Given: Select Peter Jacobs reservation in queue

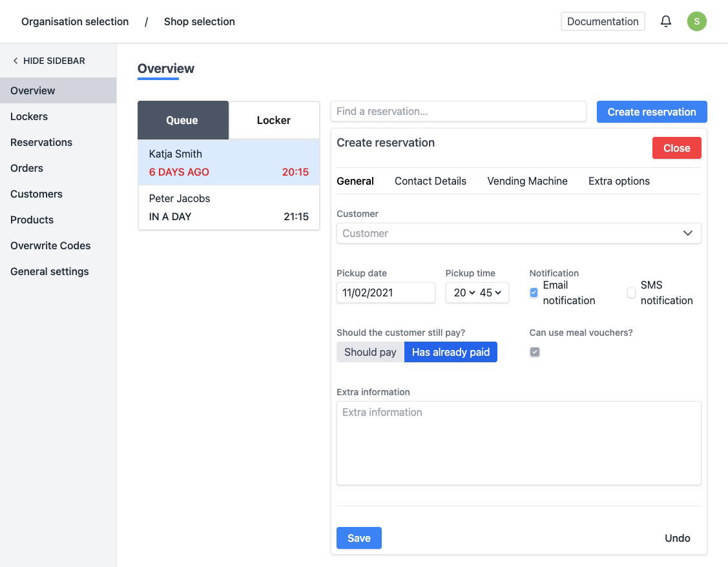Looking at the screenshot, I should 229,207.
